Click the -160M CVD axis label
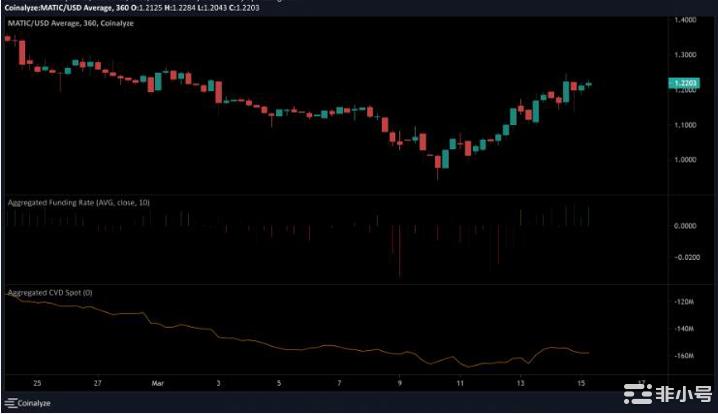The height and width of the screenshot is (414, 718). point(686,356)
